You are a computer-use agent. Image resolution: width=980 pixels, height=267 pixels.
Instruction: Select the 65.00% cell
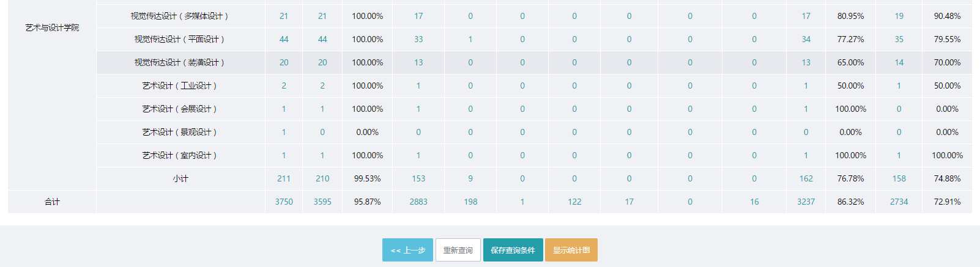pos(850,62)
